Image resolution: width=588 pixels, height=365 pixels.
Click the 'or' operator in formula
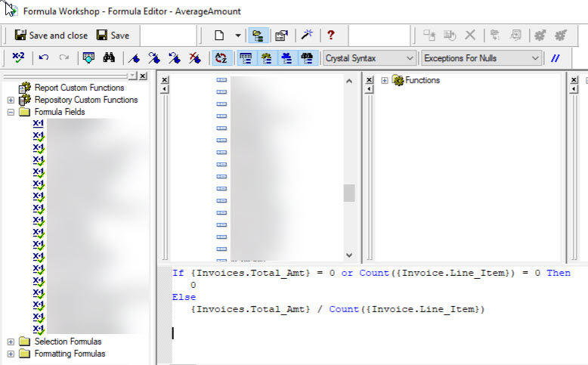tap(347, 273)
